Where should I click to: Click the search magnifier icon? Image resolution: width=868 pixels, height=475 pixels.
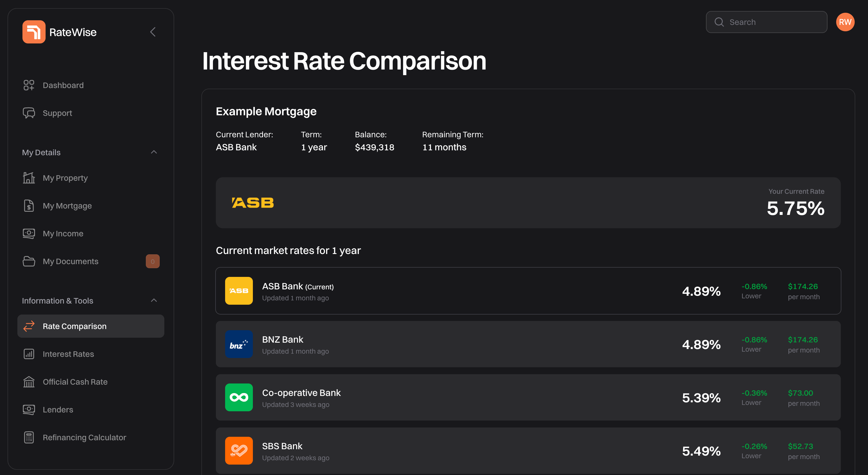(x=719, y=22)
